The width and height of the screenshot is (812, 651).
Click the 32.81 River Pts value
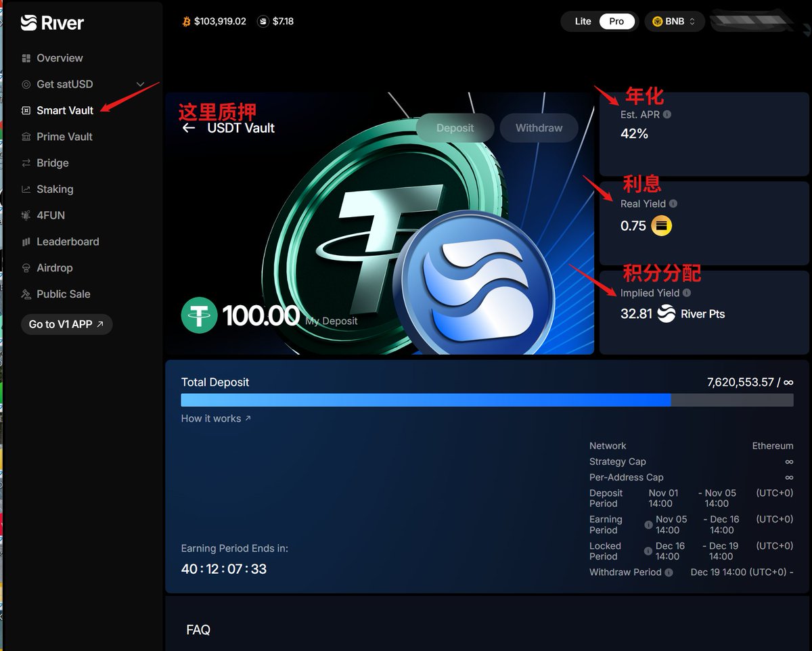coord(636,314)
